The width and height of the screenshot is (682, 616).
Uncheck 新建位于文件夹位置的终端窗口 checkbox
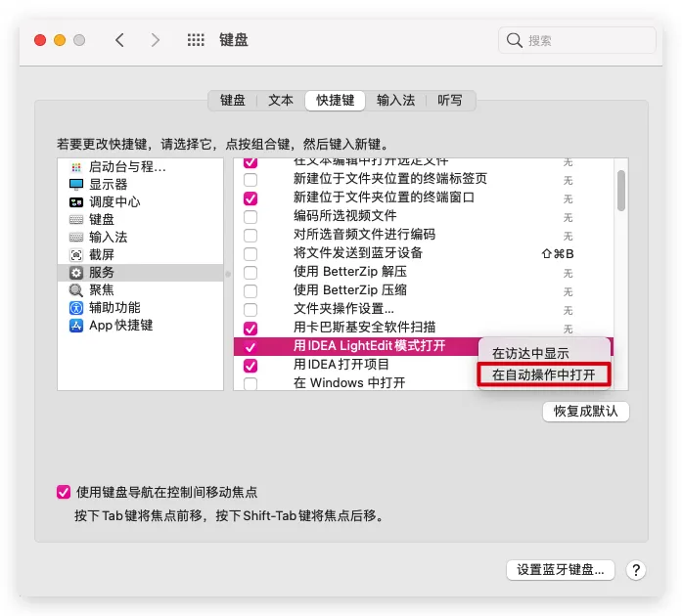[x=250, y=198]
